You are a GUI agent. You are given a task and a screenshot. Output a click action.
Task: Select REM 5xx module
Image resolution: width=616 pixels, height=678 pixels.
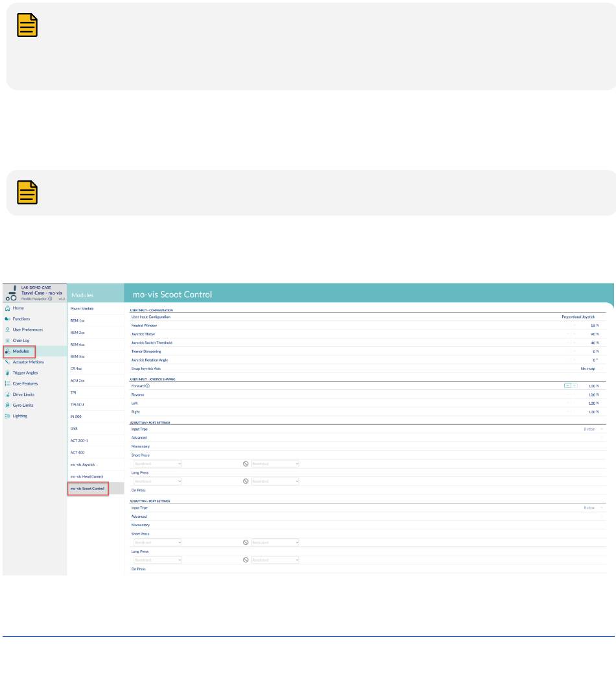[95, 357]
